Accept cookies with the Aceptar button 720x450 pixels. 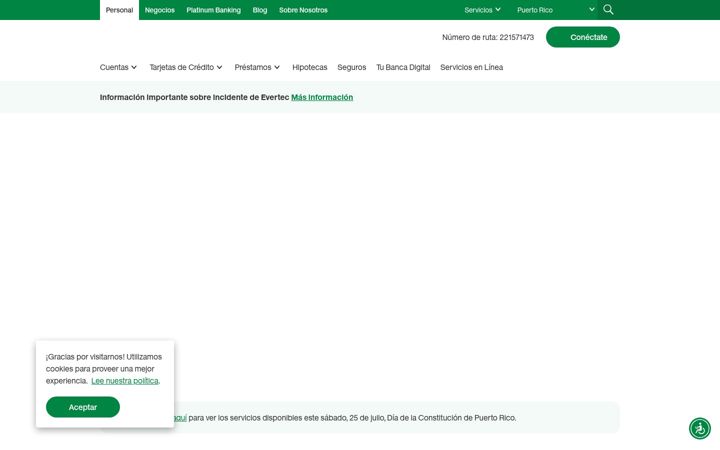point(83,407)
